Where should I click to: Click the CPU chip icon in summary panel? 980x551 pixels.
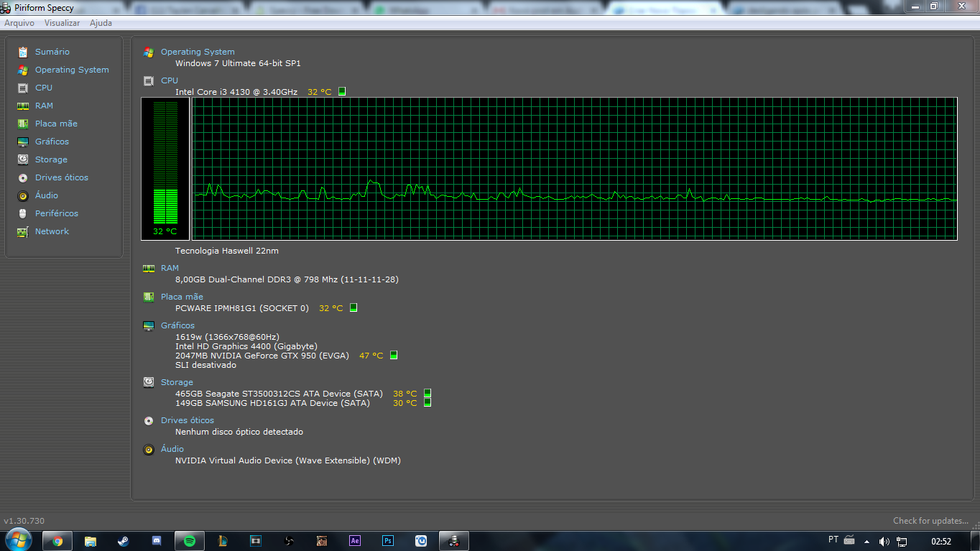(149, 80)
